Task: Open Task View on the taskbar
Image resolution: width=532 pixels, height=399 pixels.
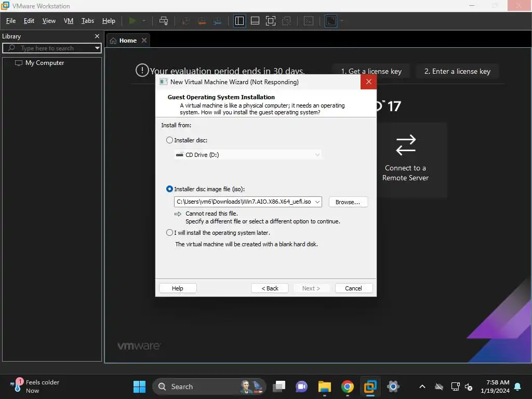Action: coord(279,387)
